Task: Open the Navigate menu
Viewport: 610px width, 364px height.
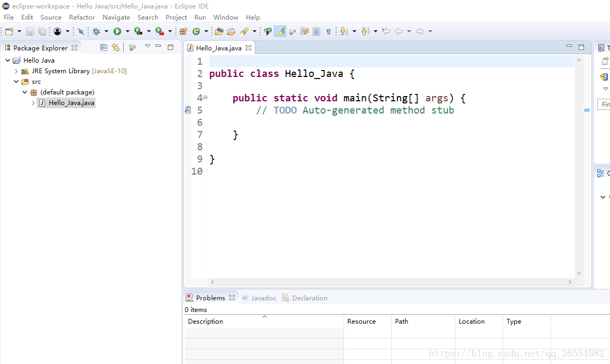Action: pos(116,18)
